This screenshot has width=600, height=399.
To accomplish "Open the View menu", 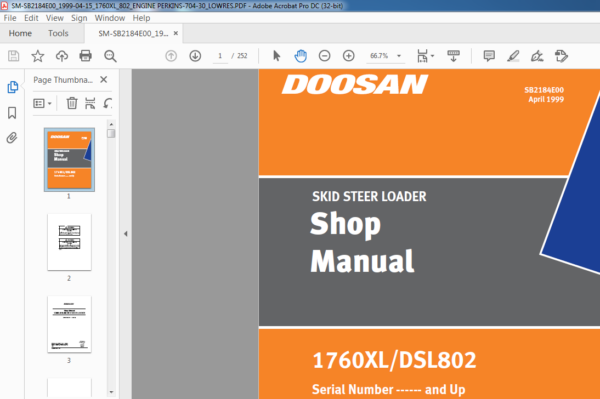I will coord(55,18).
